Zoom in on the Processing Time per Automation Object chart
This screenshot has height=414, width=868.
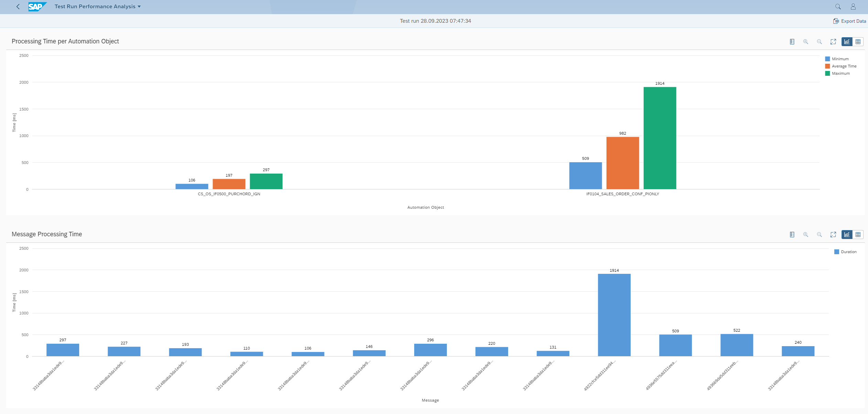click(806, 42)
